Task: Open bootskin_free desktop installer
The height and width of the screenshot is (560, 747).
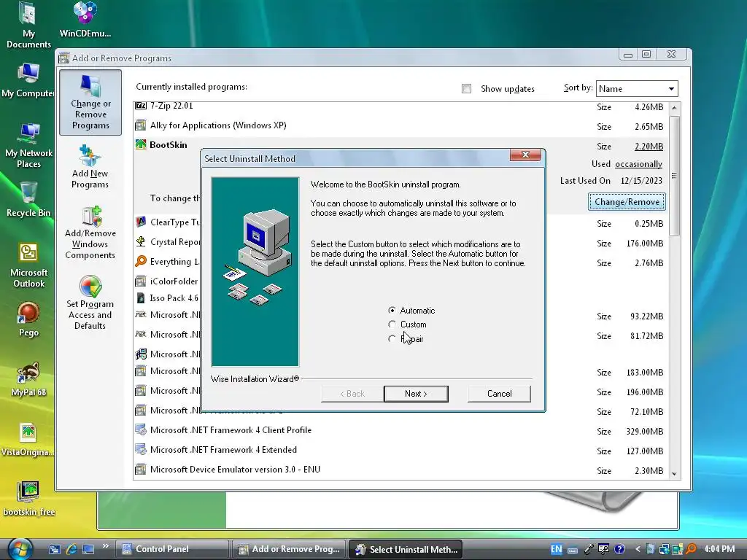Action: coord(28,498)
